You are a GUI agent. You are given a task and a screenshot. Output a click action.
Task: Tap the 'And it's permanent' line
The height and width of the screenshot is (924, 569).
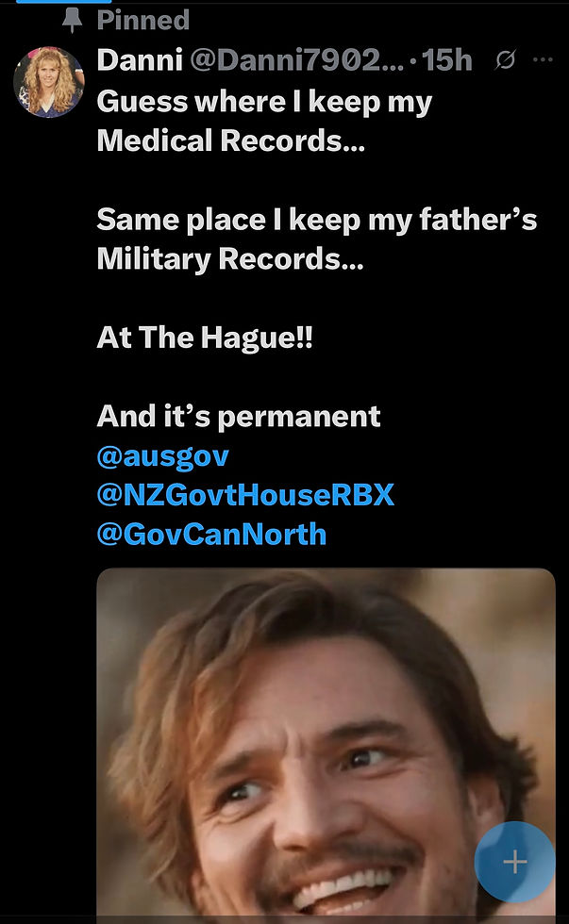[239, 417]
